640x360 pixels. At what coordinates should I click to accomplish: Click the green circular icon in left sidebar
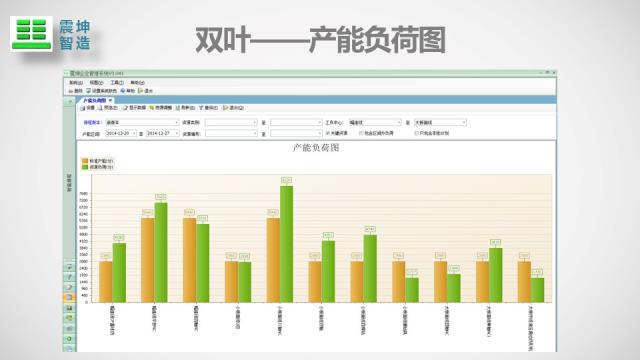pos(69,339)
